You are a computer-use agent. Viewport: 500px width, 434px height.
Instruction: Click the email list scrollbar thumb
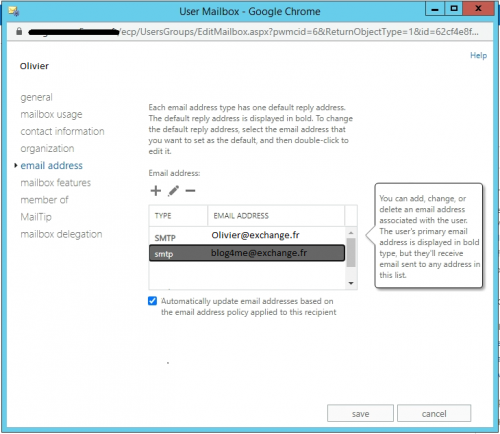point(351,252)
